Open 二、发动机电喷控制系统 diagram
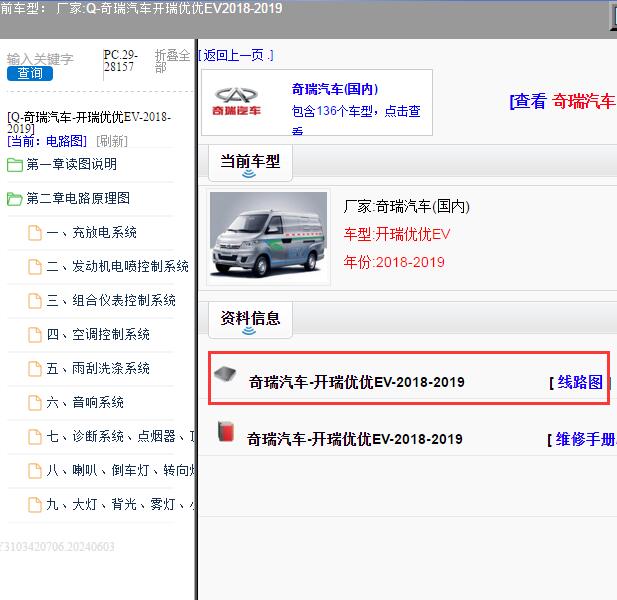 tap(117, 266)
